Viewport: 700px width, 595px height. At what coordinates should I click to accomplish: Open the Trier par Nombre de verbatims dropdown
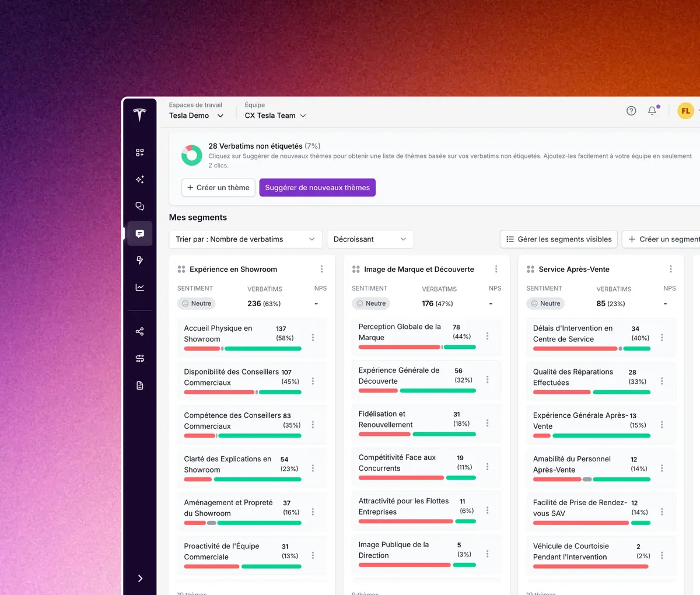click(246, 239)
